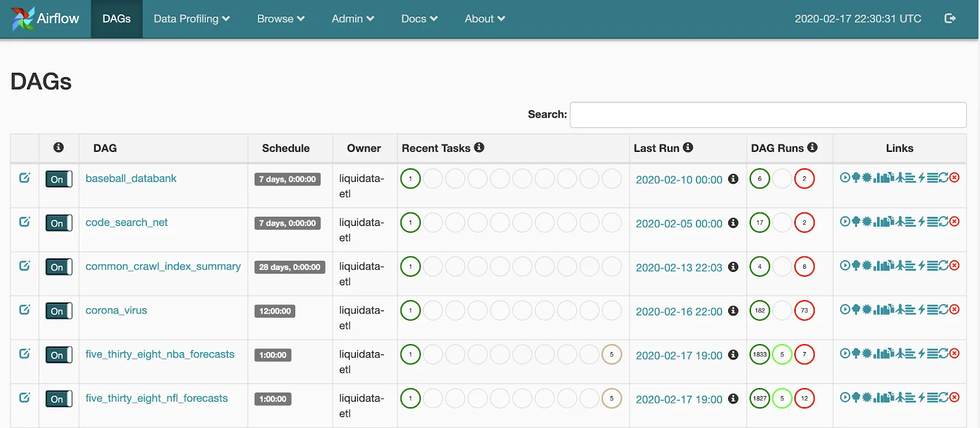
Task: Switch off the corona_virus DAG
Action: click(x=59, y=311)
